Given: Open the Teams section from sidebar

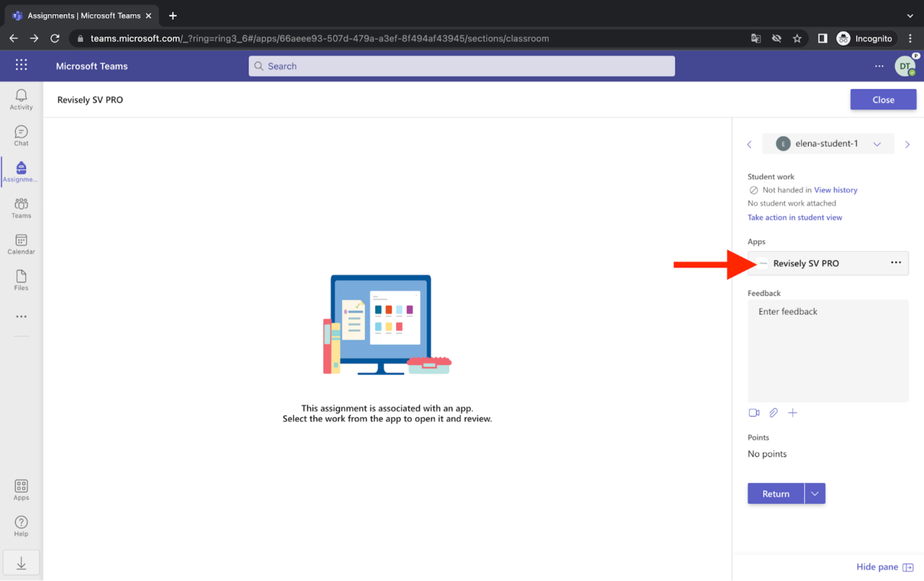Looking at the screenshot, I should click(21, 207).
